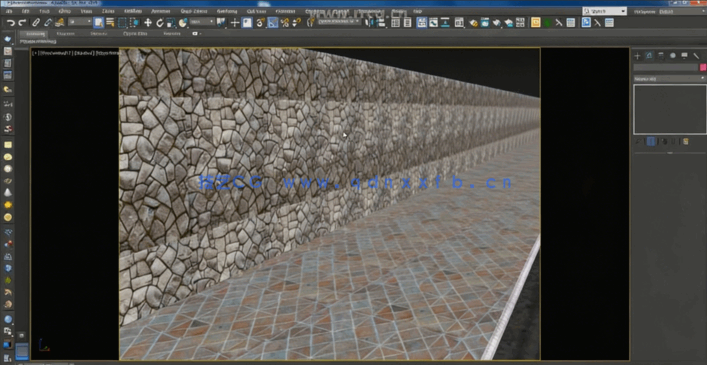Activate the Select and Place tool

point(183,23)
